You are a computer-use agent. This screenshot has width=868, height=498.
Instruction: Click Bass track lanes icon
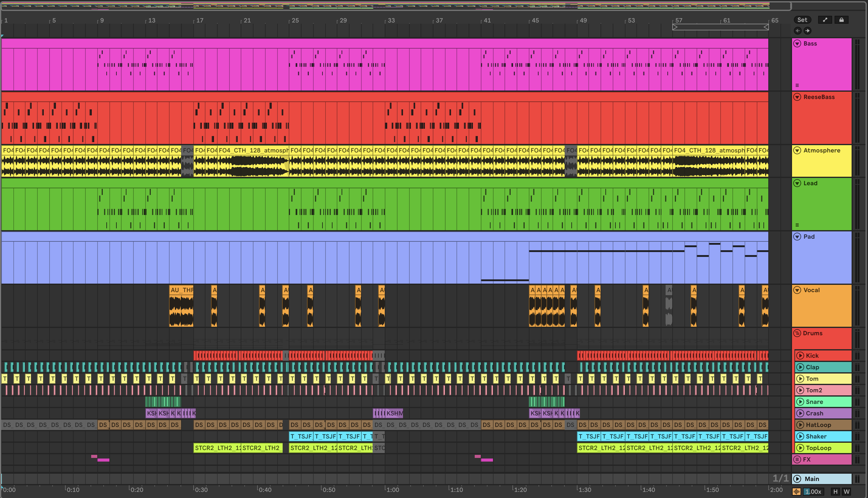[x=797, y=86]
